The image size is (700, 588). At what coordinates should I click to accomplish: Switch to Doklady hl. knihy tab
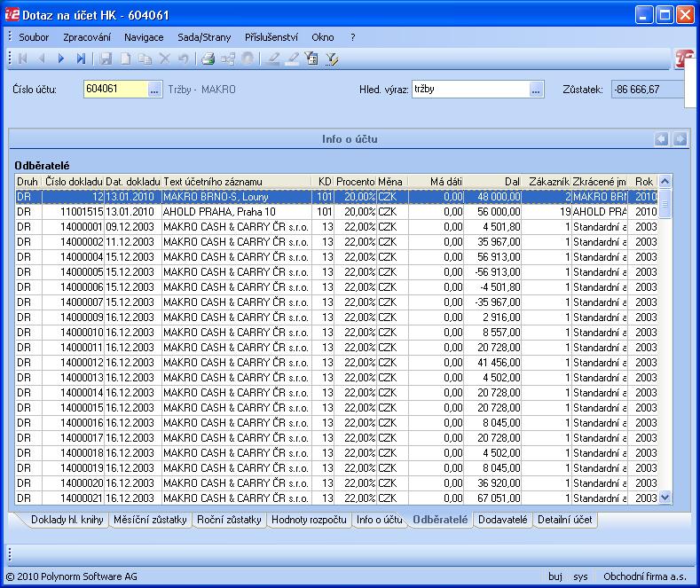[x=67, y=520]
